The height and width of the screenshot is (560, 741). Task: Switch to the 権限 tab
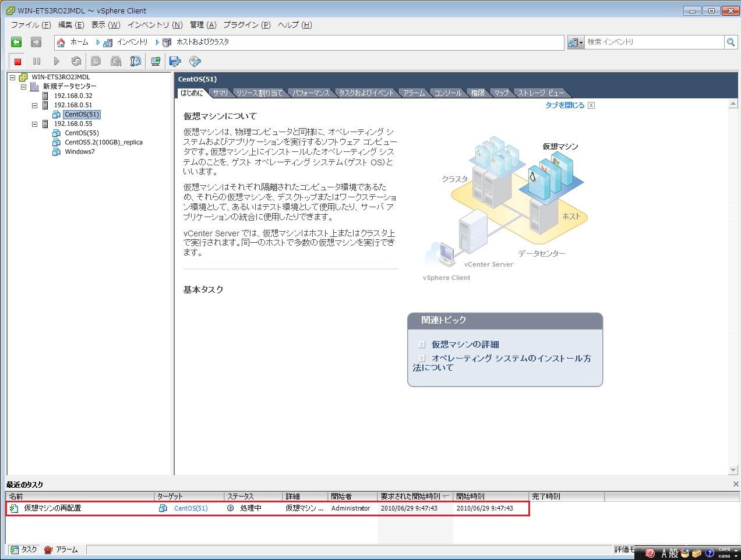[478, 93]
